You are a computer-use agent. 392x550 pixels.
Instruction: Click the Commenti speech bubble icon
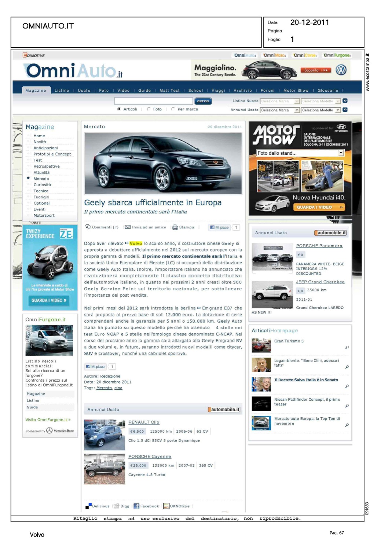point(88,227)
